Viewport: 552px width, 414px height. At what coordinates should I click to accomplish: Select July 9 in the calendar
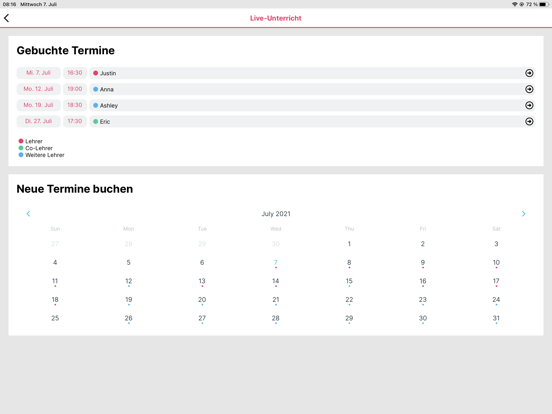(x=422, y=262)
